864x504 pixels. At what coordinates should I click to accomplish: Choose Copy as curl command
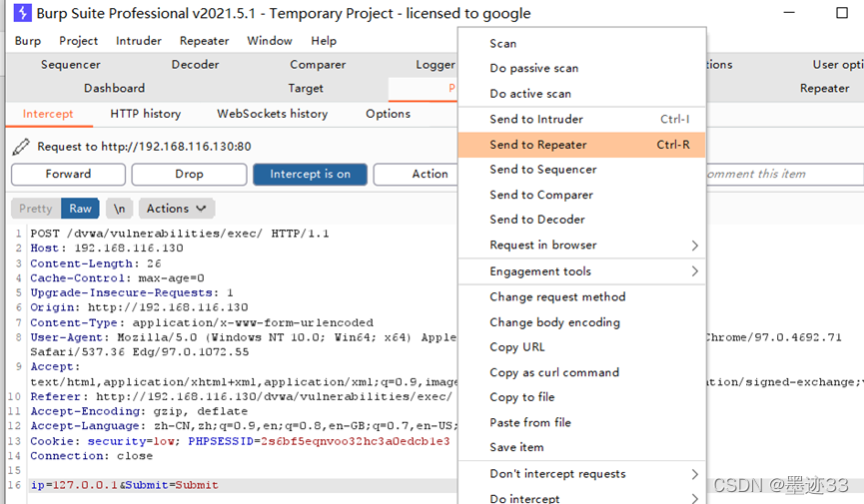[x=582, y=372]
